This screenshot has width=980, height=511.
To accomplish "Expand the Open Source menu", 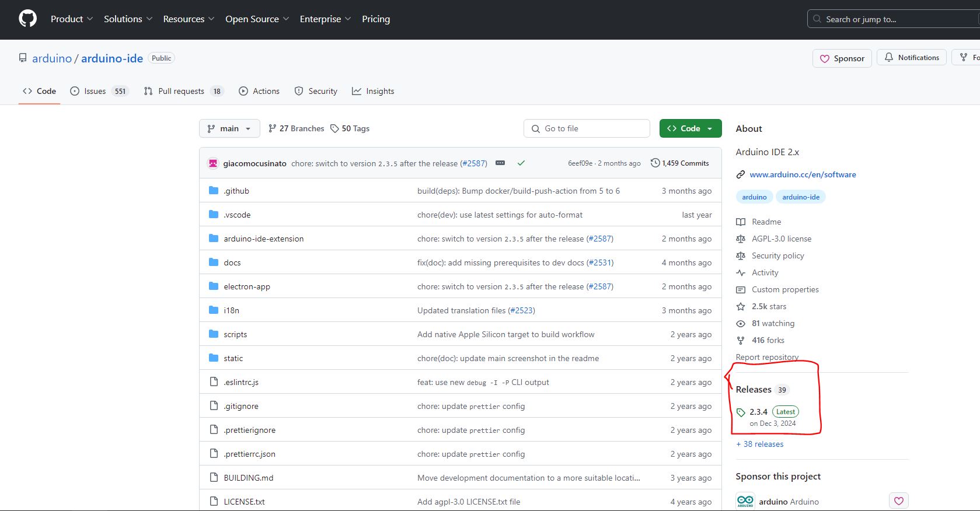I will [x=257, y=19].
